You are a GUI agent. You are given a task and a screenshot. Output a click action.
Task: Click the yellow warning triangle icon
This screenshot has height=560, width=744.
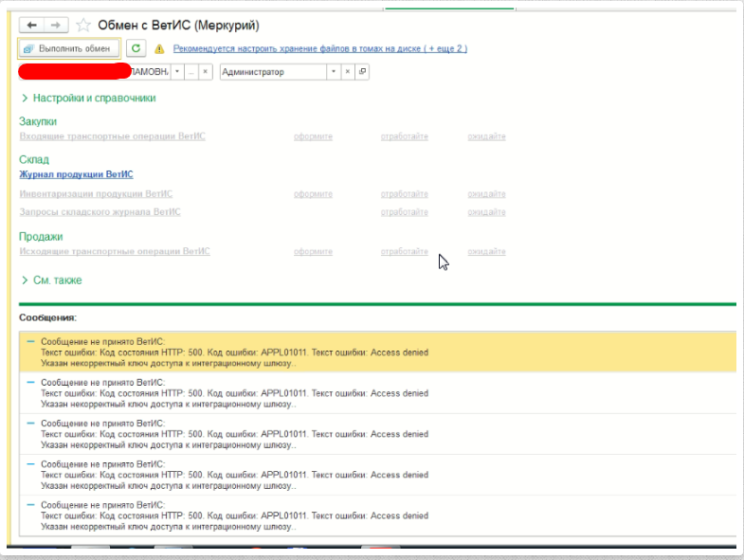[159, 49]
